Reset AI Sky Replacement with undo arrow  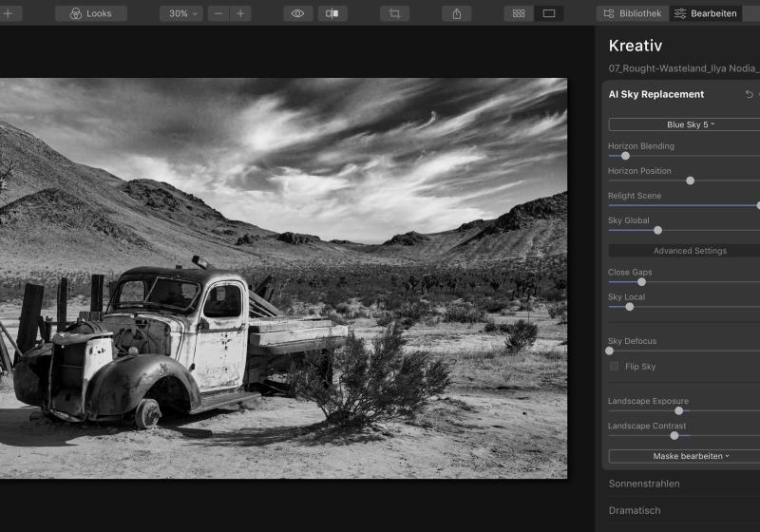click(x=749, y=94)
